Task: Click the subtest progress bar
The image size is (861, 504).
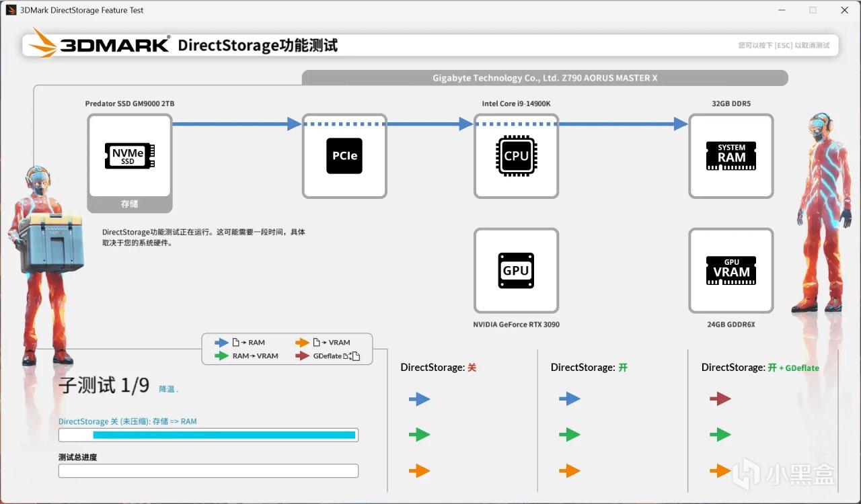Action: coord(209,435)
